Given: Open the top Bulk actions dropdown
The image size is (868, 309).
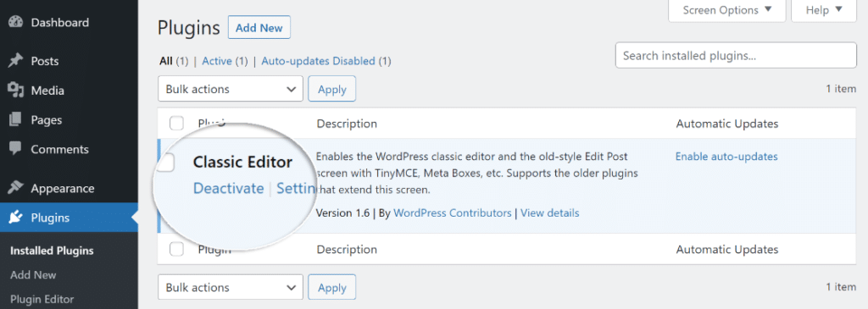Looking at the screenshot, I should (x=231, y=89).
